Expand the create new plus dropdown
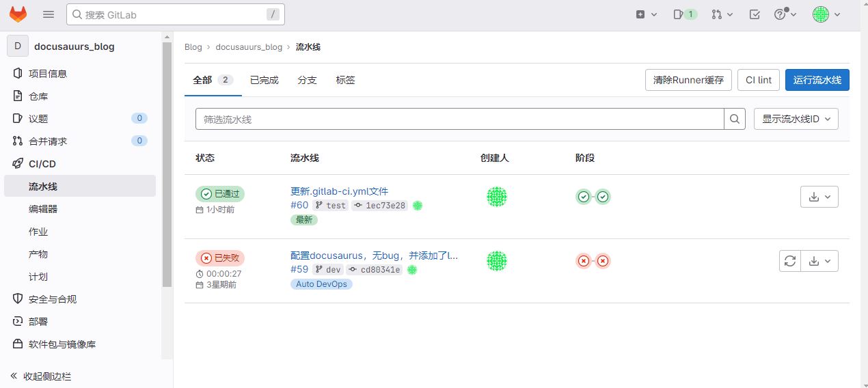This screenshot has width=868, height=388. coord(646,14)
